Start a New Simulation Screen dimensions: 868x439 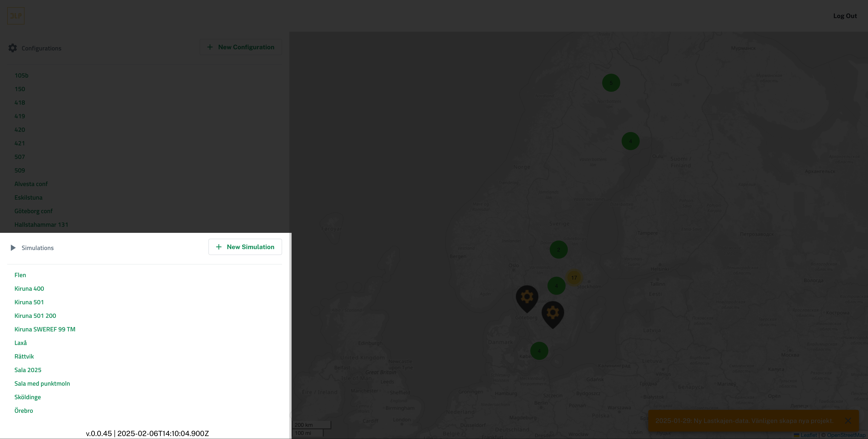click(x=245, y=247)
